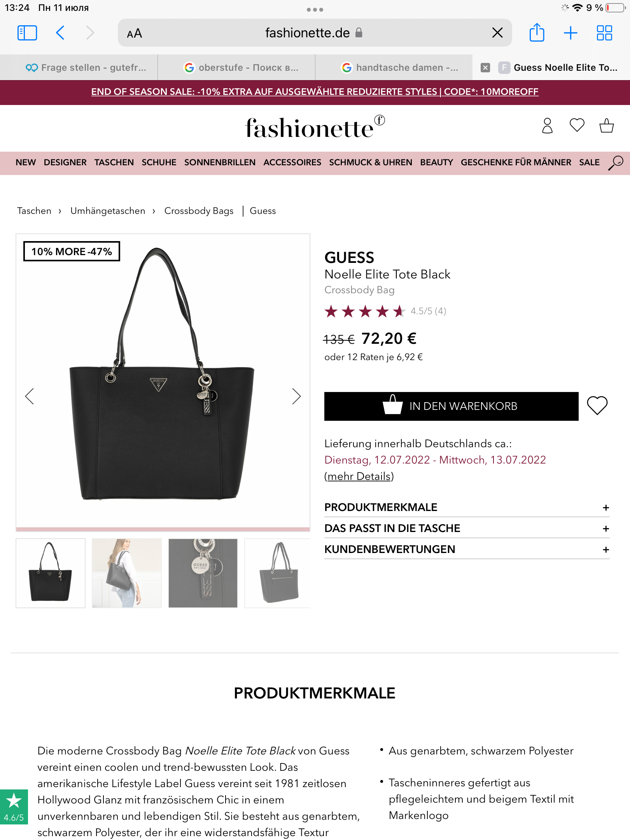Open the shopping basket icon

[x=606, y=125]
